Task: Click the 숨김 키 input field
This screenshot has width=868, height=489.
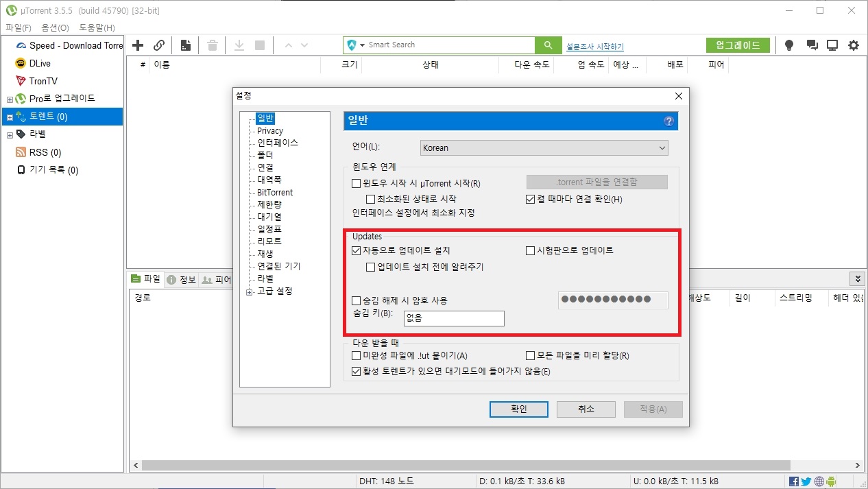Action: point(453,318)
